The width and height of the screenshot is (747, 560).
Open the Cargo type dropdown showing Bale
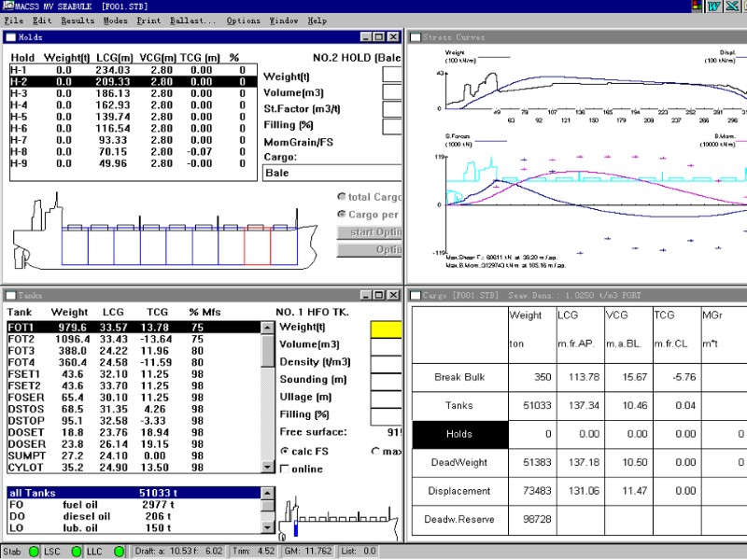331,173
